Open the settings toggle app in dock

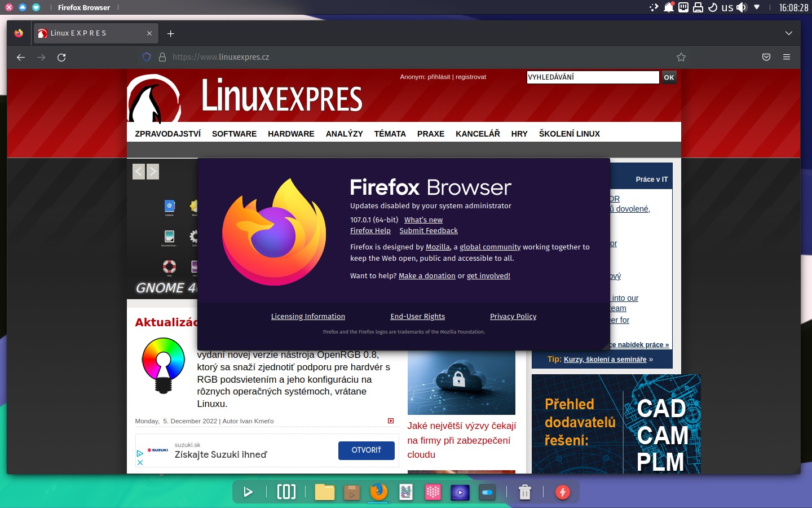coord(487,492)
